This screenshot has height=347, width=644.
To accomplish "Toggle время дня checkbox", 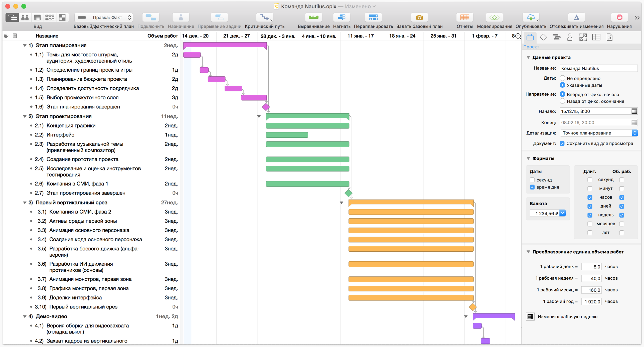I will point(532,187).
